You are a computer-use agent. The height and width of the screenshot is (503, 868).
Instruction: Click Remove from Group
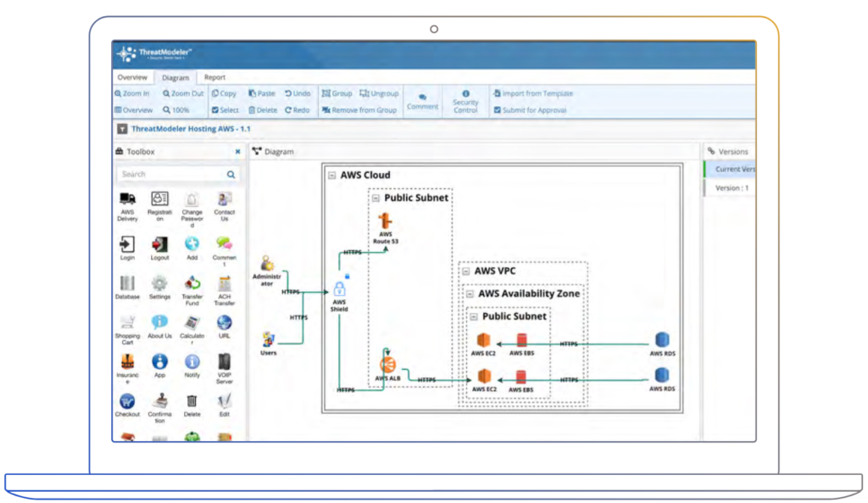click(359, 110)
